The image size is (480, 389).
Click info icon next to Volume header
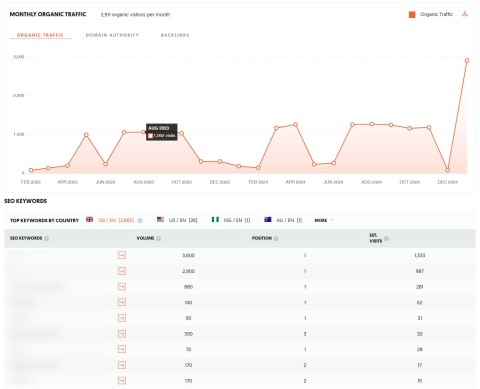point(158,238)
